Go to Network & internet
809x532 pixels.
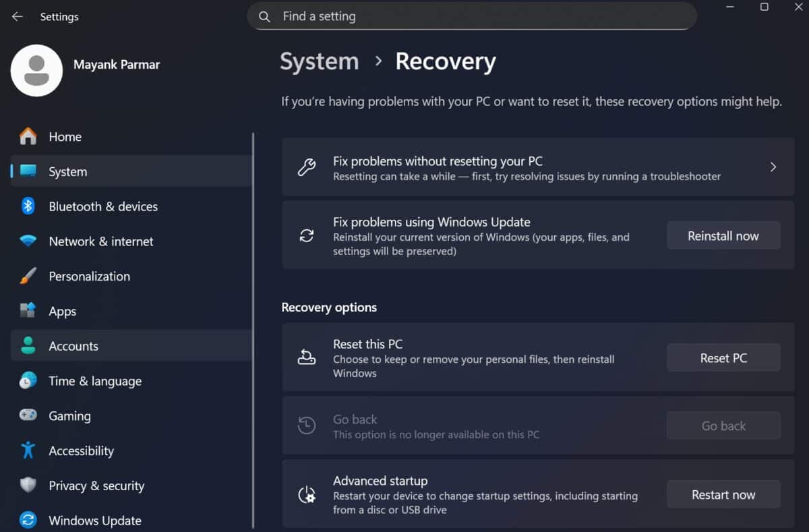click(x=131, y=241)
